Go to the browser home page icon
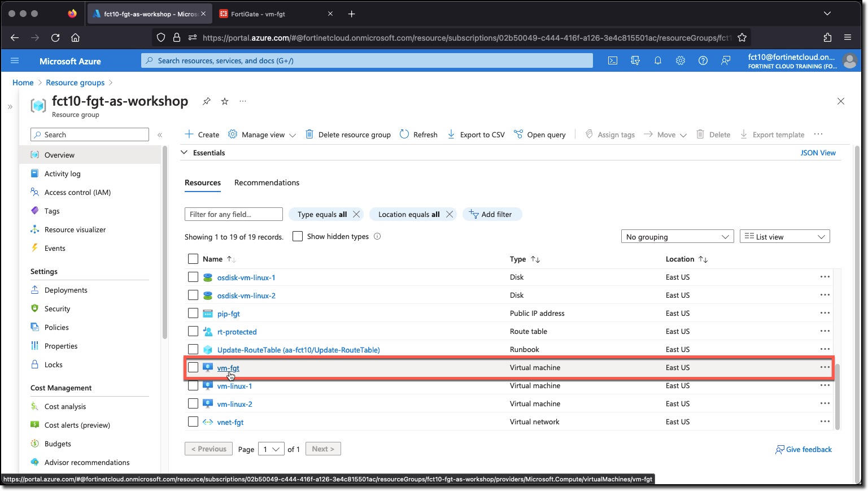 75,38
